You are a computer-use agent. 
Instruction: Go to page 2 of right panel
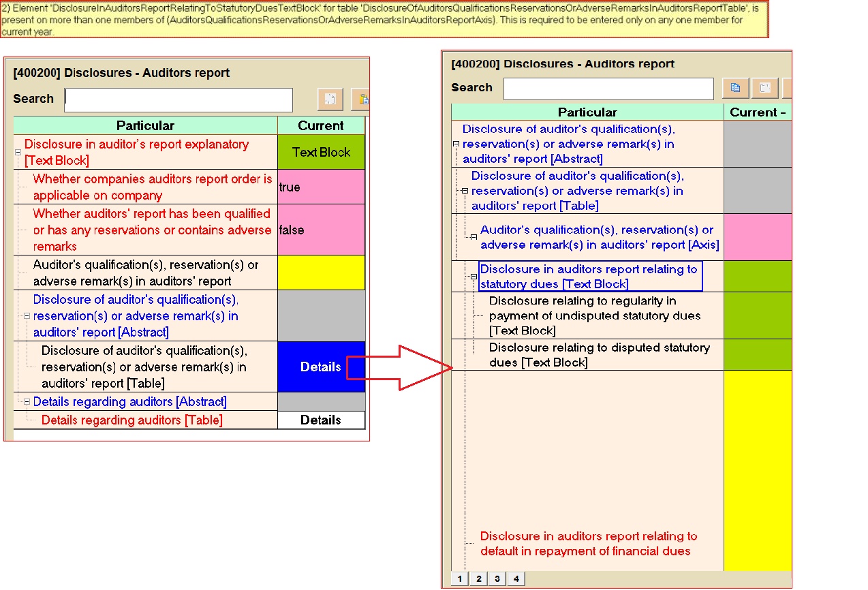point(478,579)
